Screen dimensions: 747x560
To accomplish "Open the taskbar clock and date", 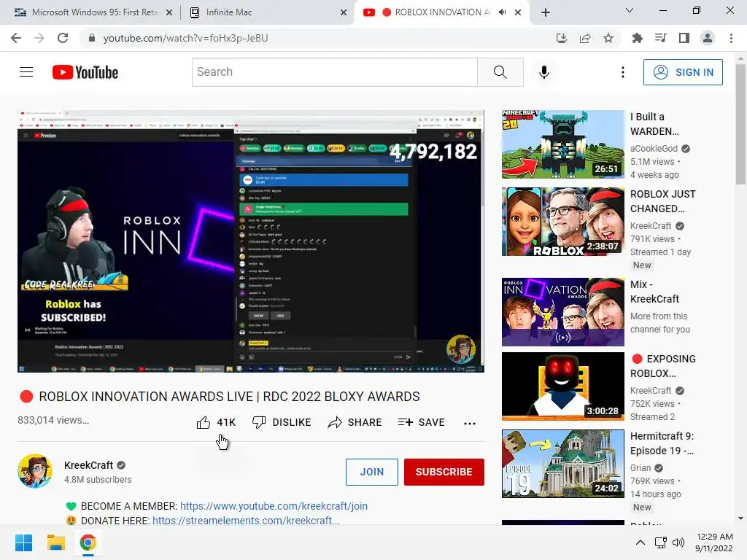I will point(713,542).
